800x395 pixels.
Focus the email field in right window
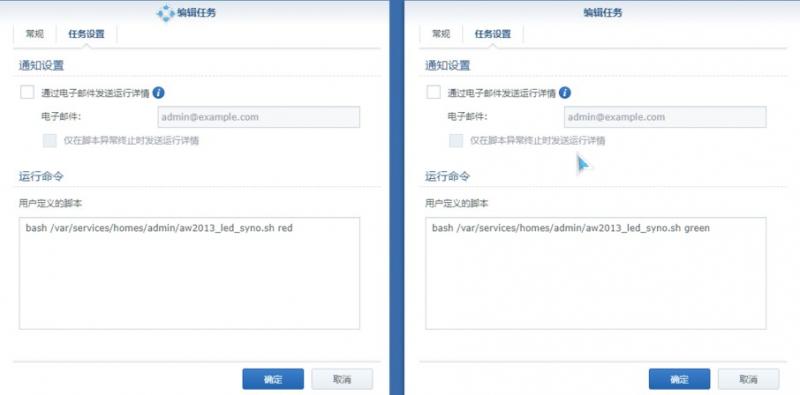(665, 117)
